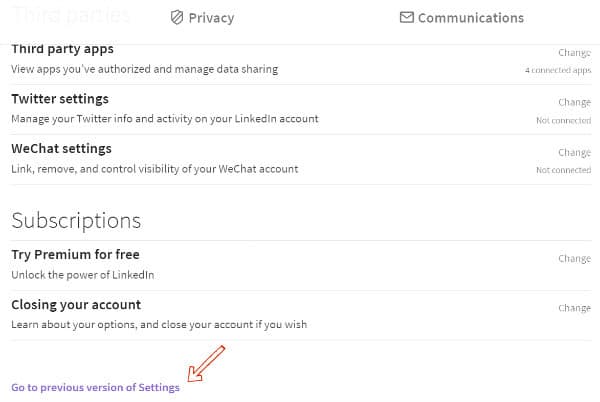The image size is (600, 402).
Task: Click Change for Closing your account
Action: point(574,308)
